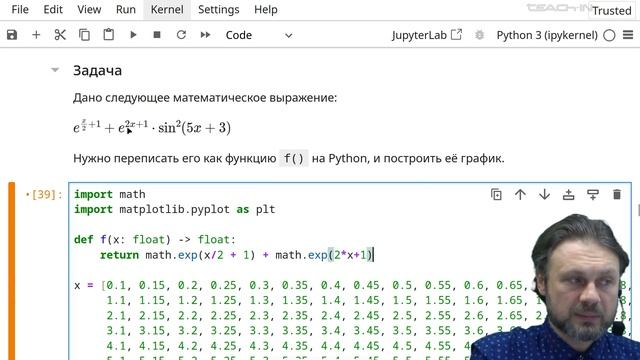Screen dimensions: 640x360
Task: Run the selected cell with play icon
Action: coord(133,35)
